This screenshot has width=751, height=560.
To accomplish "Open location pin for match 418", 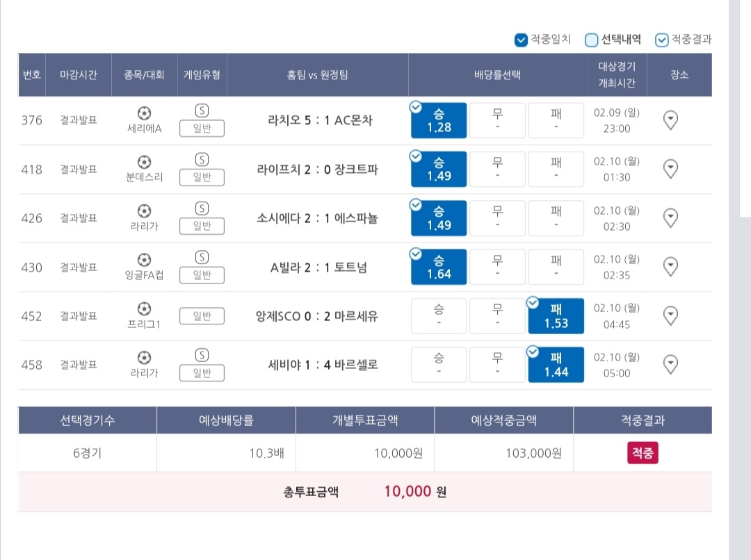I will click(x=670, y=169).
